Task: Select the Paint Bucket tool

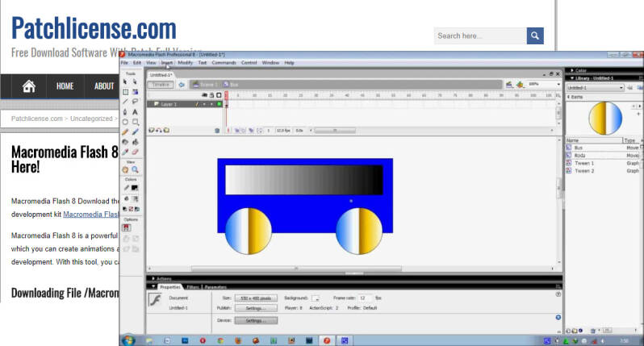Action: click(135, 142)
